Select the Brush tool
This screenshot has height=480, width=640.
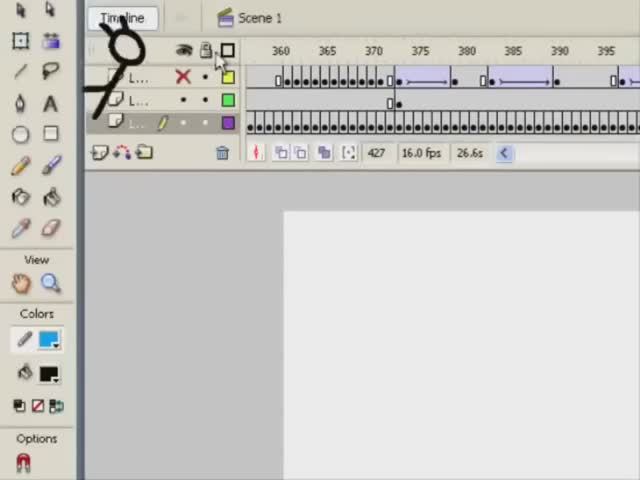51,165
